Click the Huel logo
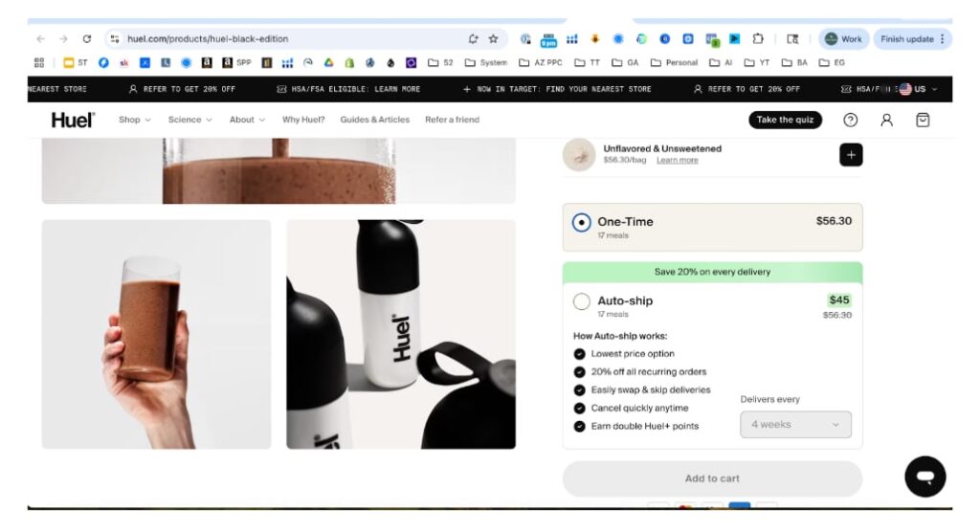Image resolution: width=980 pixels, height=532 pixels. 73,120
